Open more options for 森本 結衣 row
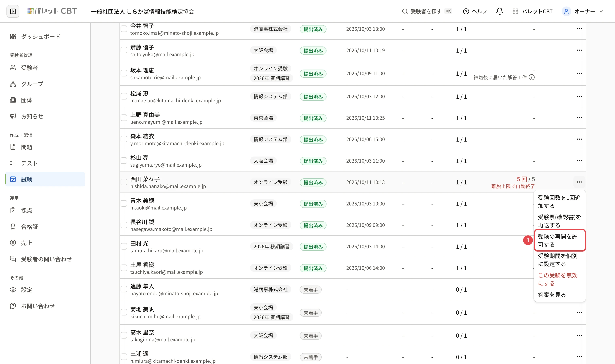Image resolution: width=615 pixels, height=364 pixels. click(x=579, y=139)
